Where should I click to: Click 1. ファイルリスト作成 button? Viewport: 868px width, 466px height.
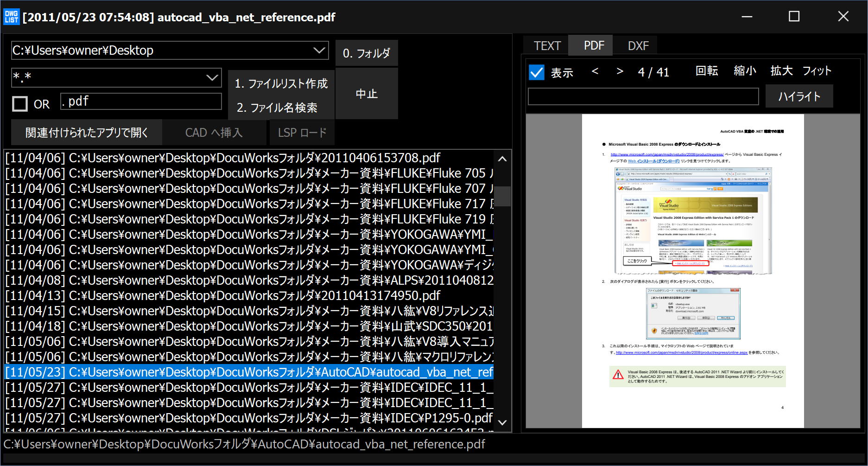[x=281, y=83]
